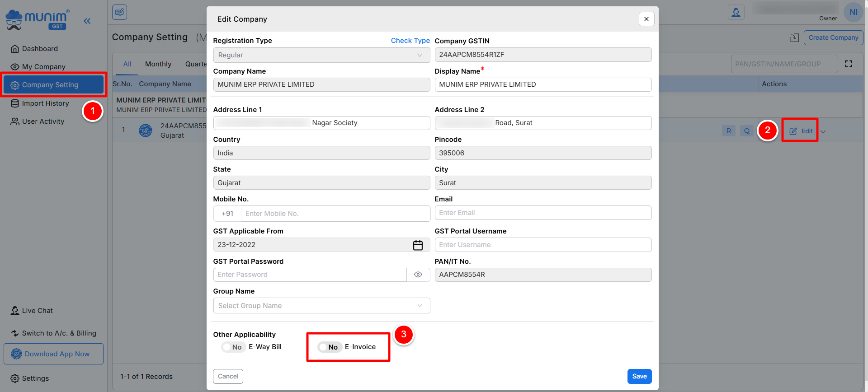Click the Company Name column header
The height and width of the screenshot is (392, 868).
(165, 84)
